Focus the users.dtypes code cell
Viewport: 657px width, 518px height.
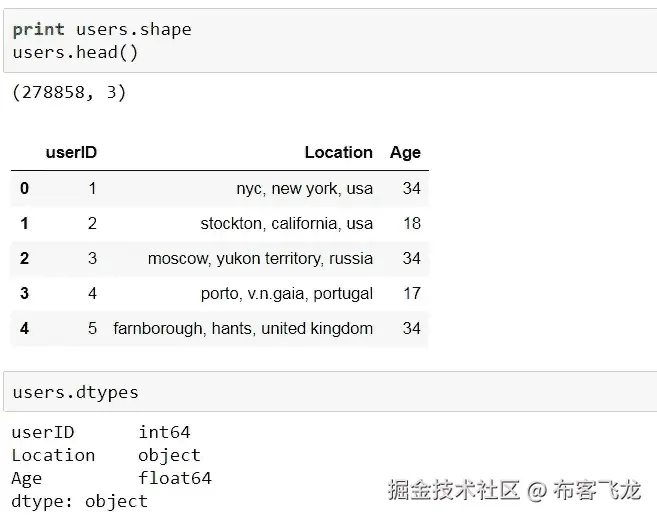click(x=75, y=392)
